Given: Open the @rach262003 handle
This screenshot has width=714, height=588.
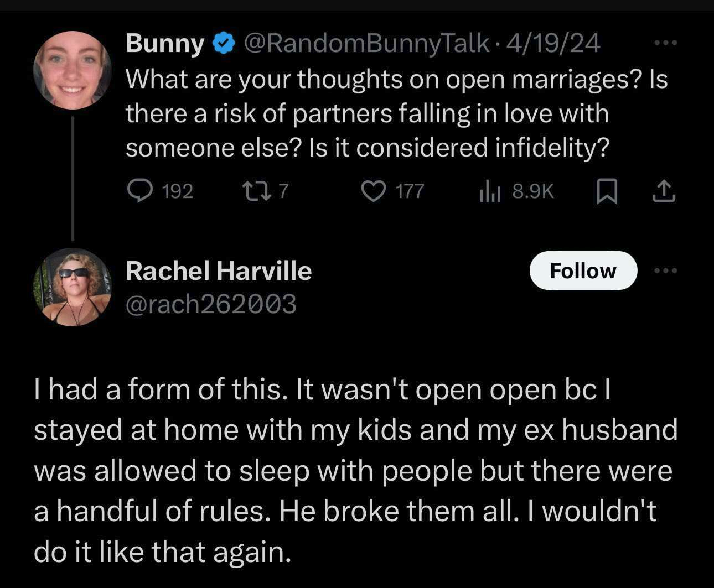Looking at the screenshot, I should pos(211,304).
